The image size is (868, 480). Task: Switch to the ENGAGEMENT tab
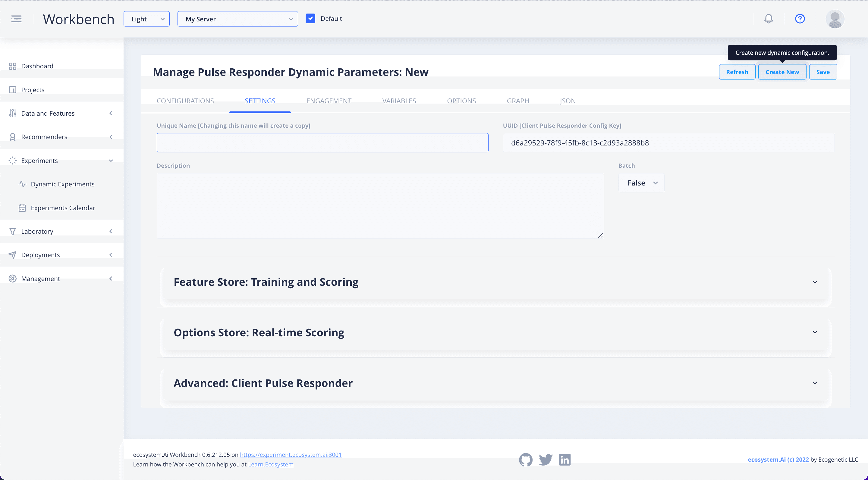pyautogui.click(x=329, y=101)
